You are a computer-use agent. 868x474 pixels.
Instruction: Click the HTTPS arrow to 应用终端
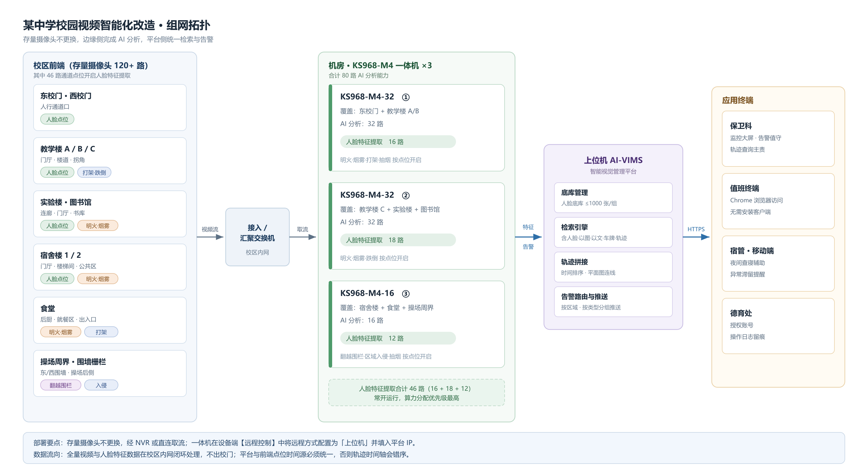[696, 237]
